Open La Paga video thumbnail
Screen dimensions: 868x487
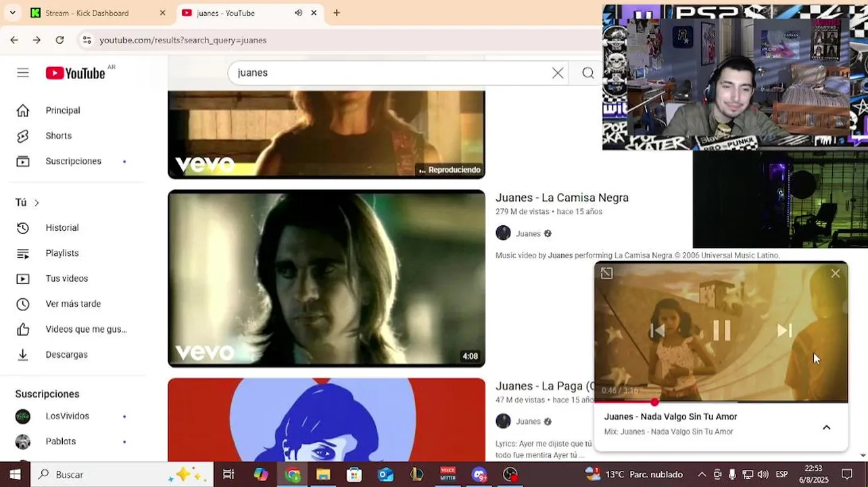pos(327,419)
